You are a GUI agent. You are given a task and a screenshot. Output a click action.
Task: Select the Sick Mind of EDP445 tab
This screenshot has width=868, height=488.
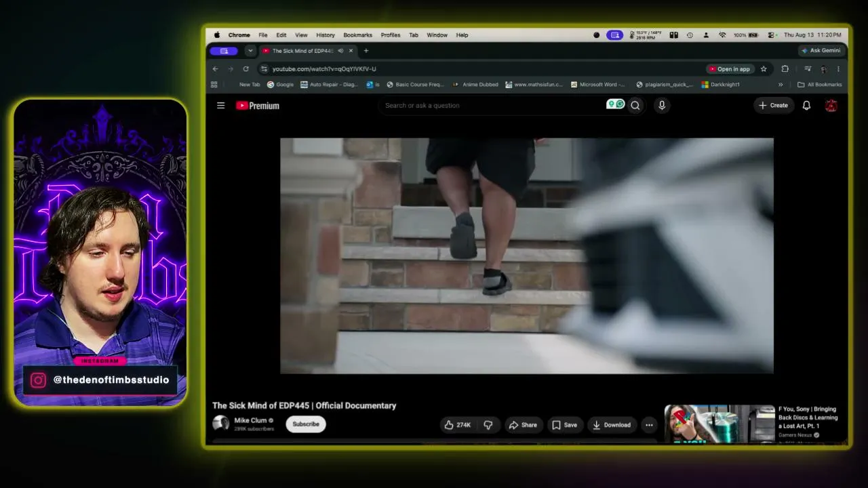tap(302, 51)
